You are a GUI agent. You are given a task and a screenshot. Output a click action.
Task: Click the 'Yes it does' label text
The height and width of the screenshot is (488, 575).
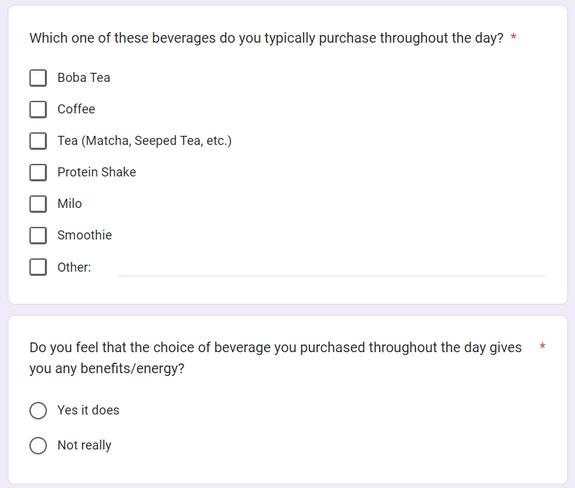click(x=88, y=410)
